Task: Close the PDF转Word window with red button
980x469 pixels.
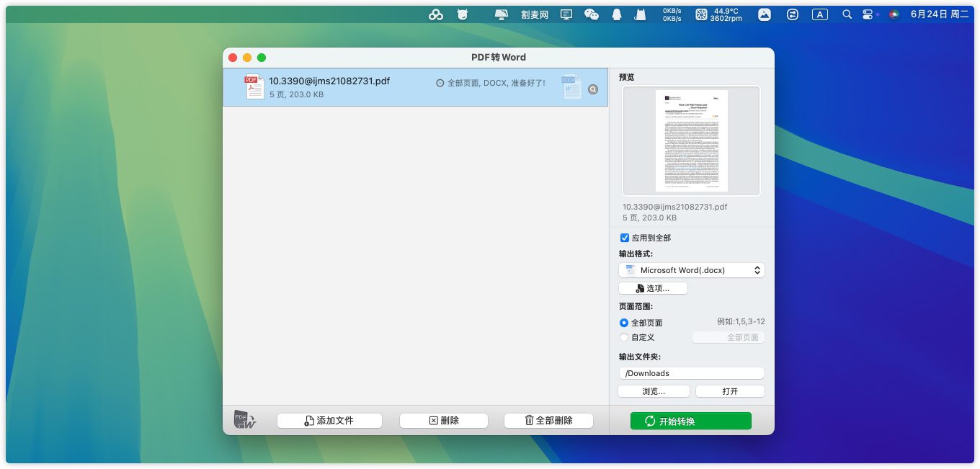Action: point(233,58)
